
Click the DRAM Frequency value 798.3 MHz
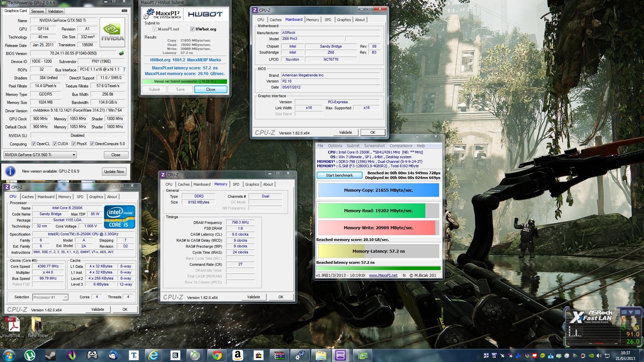click(x=240, y=222)
